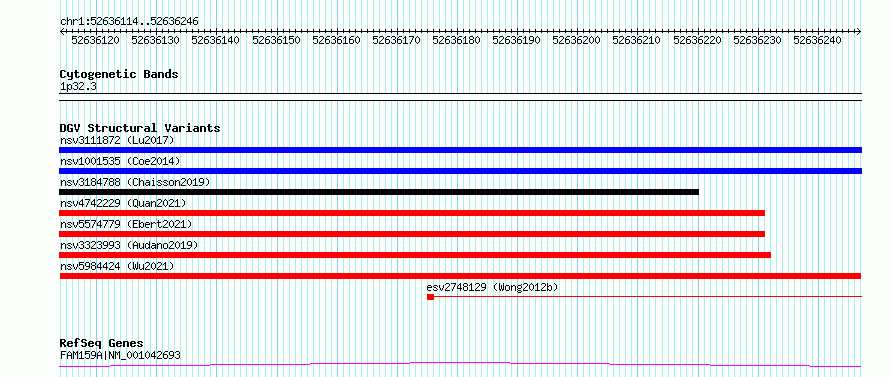The width and height of the screenshot is (890, 377).
Task: Click ruler position 52636190
Action: click(517, 40)
